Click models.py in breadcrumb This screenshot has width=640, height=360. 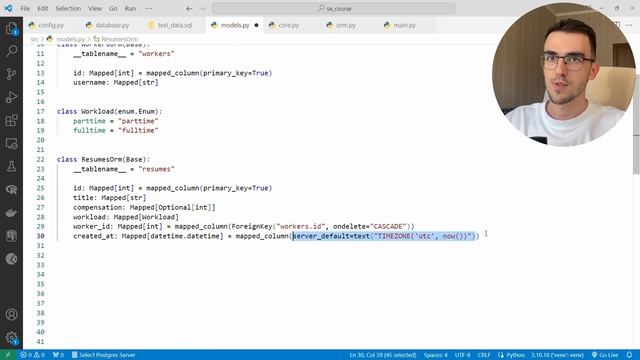tap(70, 39)
